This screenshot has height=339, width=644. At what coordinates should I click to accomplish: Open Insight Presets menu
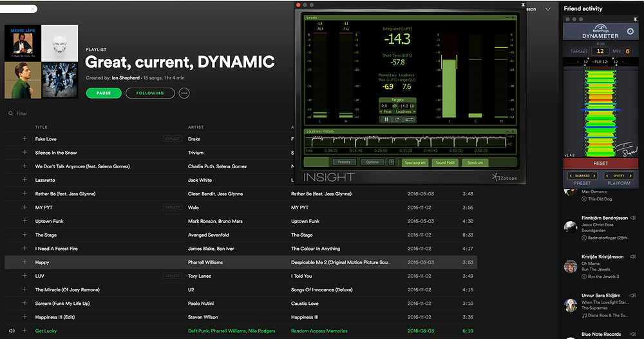344,162
